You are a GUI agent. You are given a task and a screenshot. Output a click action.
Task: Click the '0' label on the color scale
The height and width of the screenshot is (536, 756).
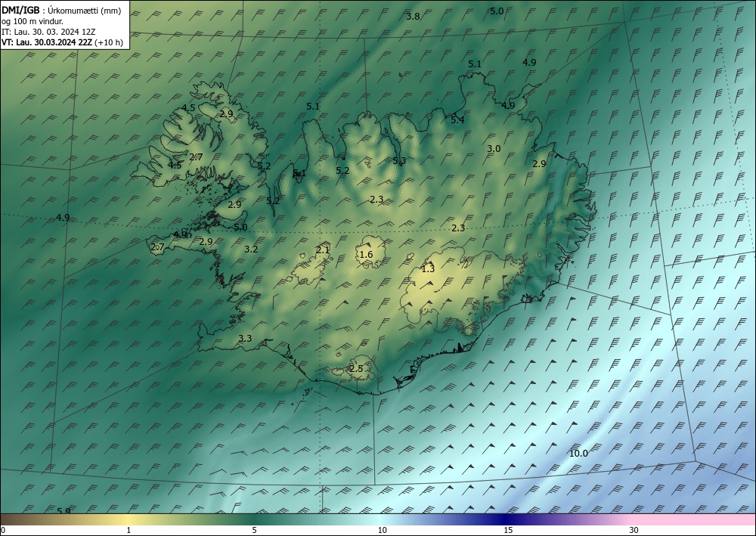coord(3,530)
